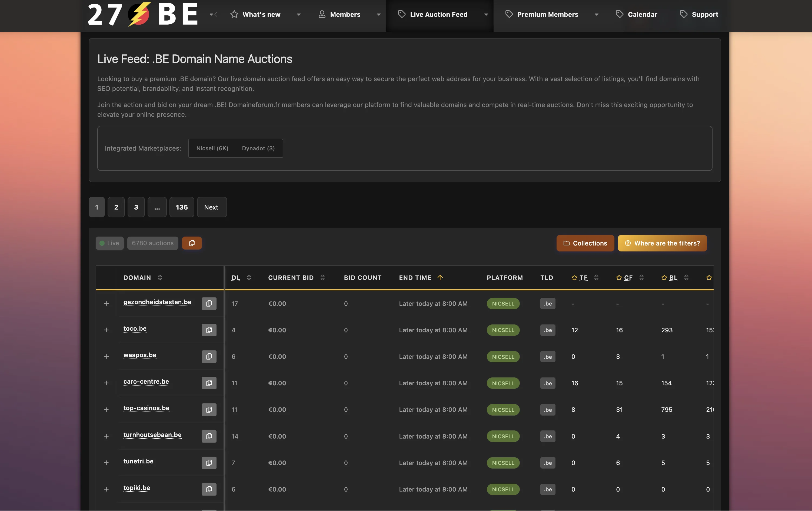The height and width of the screenshot is (511, 812).
Task: Expand the waapos.be row details
Action: pos(106,357)
